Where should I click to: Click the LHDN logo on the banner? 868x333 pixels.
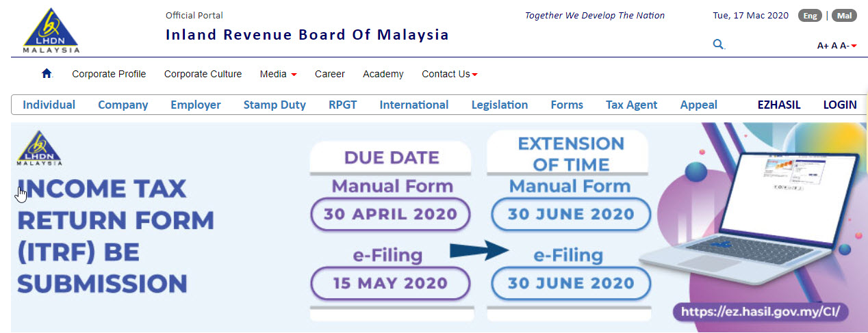point(40,148)
